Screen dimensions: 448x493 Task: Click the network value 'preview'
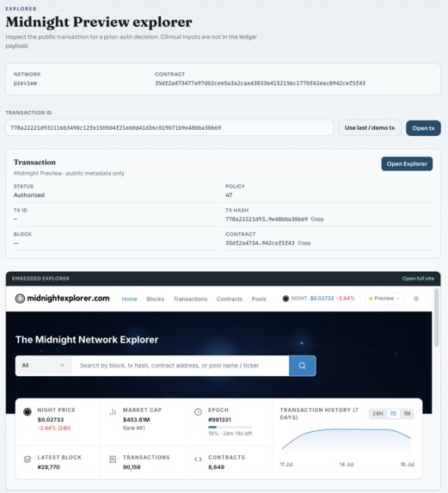(25, 83)
